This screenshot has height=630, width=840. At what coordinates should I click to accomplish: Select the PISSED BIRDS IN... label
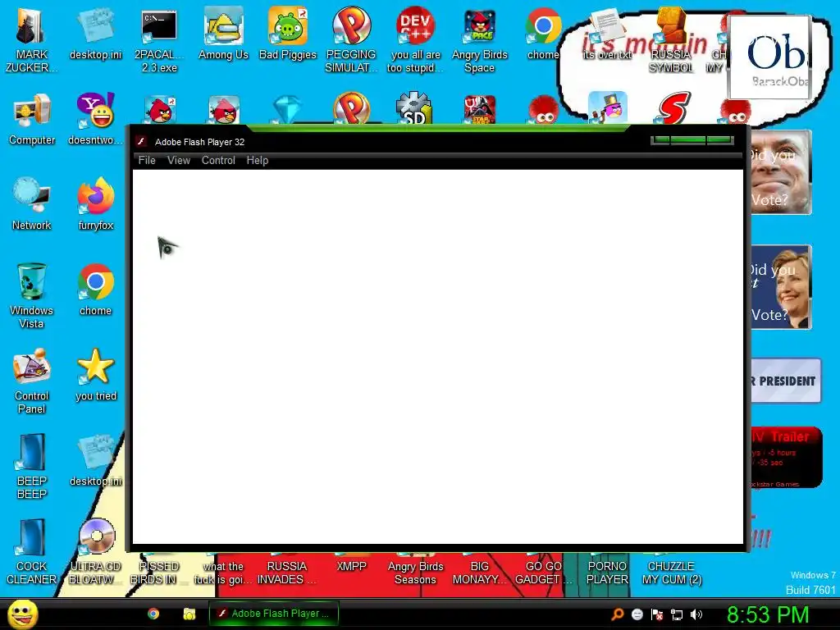tap(159, 573)
